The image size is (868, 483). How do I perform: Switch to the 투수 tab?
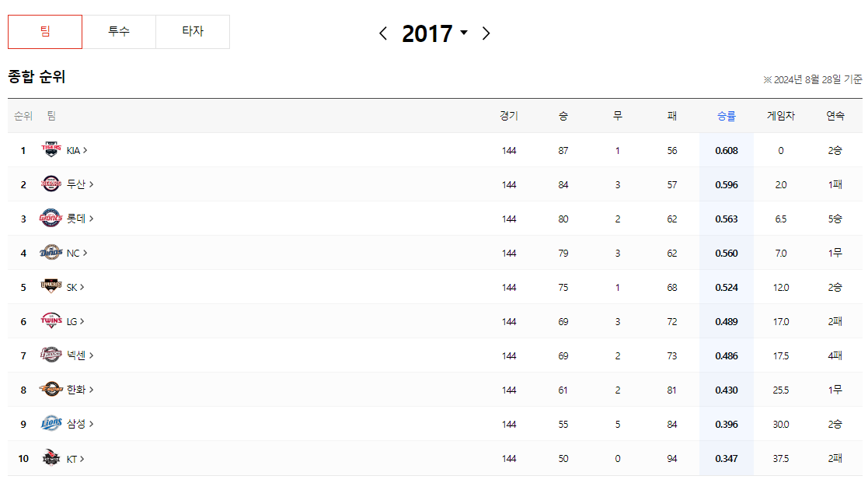click(x=120, y=32)
